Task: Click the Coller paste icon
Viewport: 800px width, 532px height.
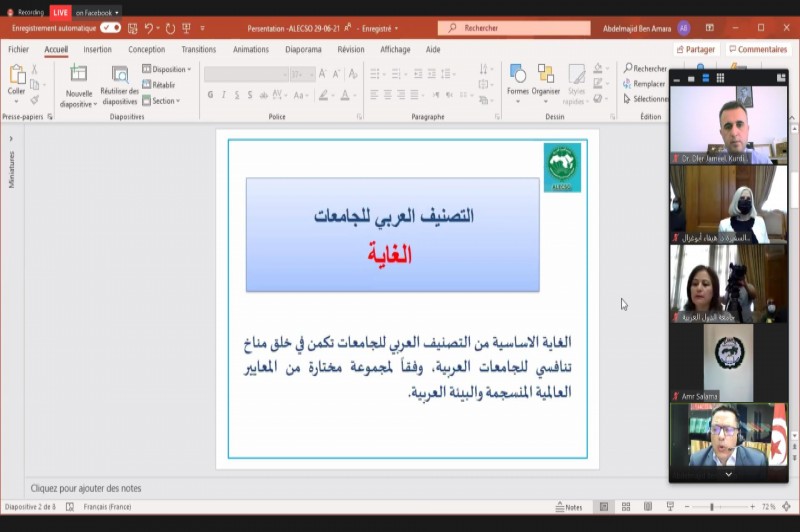Action: (17, 75)
